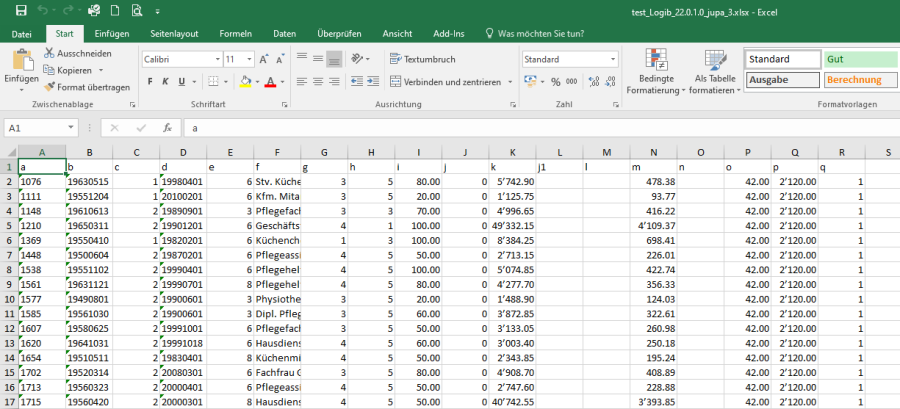
Task: Apply the fill color bucket
Action: click(246, 81)
